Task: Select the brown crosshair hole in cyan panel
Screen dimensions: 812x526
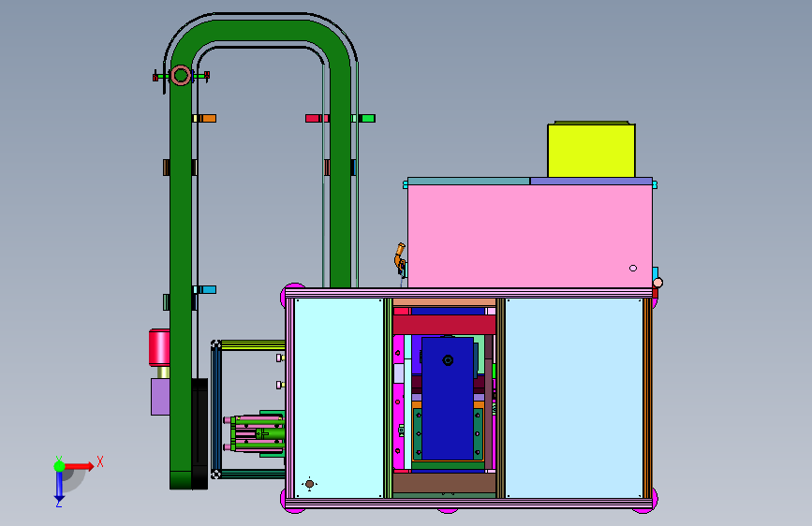Action: [x=310, y=484]
